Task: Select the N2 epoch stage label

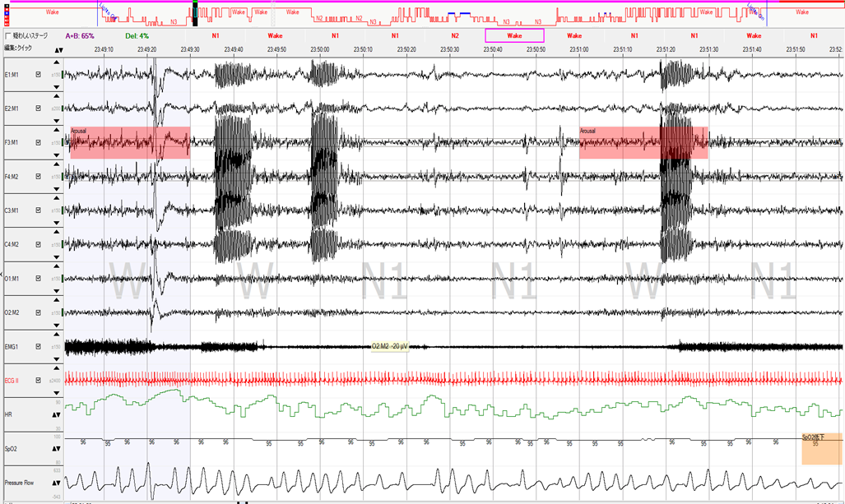Action: [x=455, y=35]
